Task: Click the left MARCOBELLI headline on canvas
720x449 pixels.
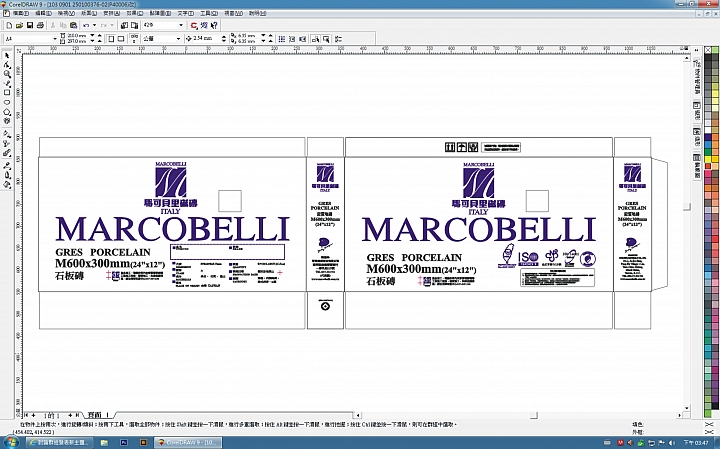Action: (172, 229)
